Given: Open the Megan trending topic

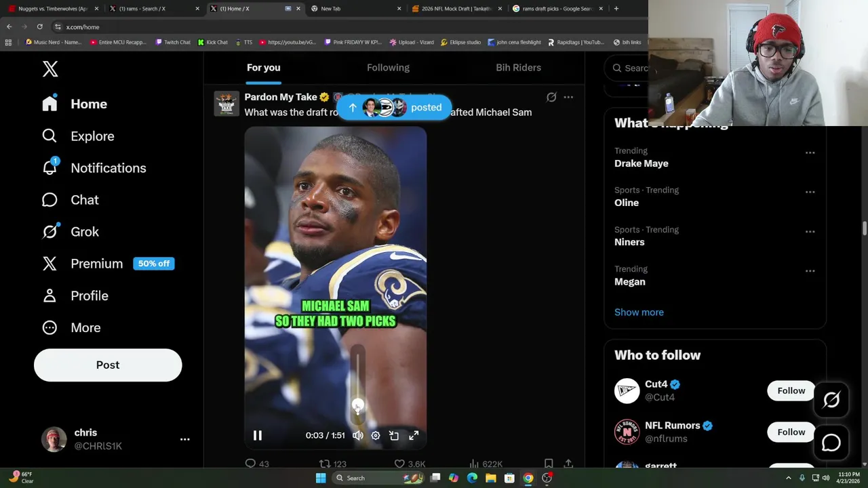Looking at the screenshot, I should tap(630, 281).
